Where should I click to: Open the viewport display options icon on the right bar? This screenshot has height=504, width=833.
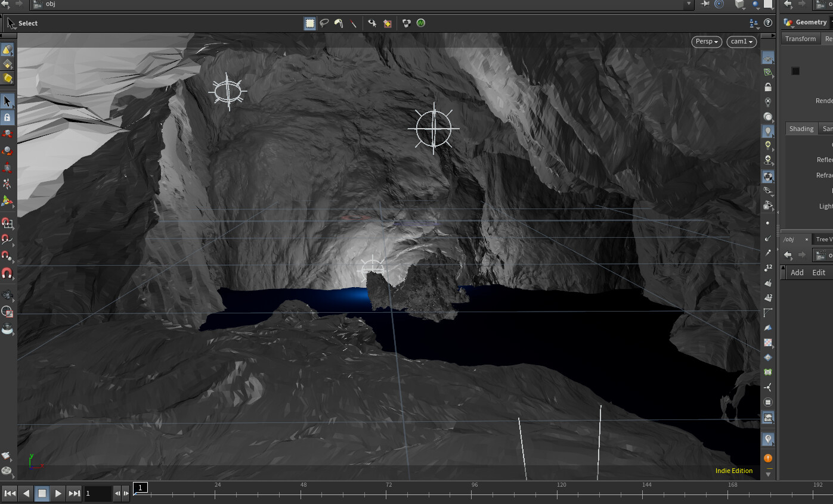pyautogui.click(x=768, y=58)
